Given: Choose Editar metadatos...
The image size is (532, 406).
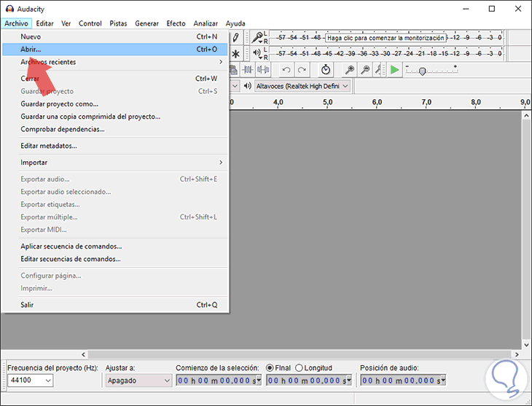Looking at the screenshot, I should tap(115, 146).
